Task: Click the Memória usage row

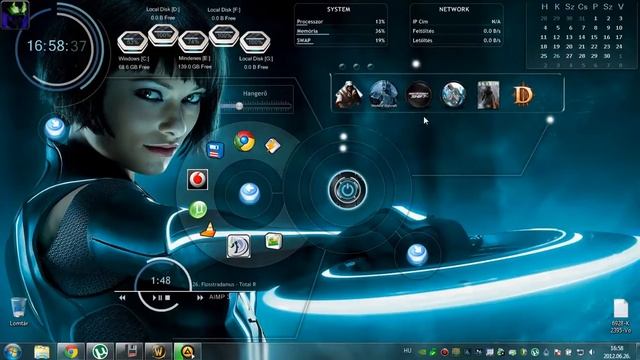Action: [341, 31]
